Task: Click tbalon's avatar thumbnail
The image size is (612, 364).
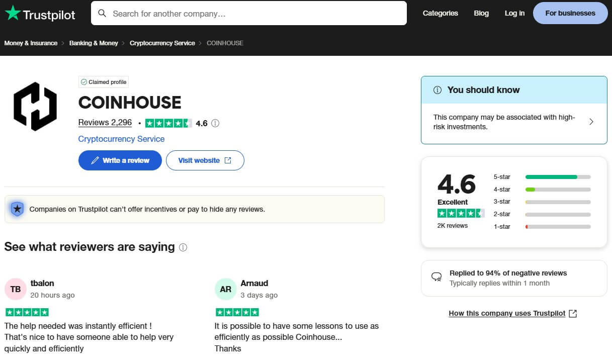Action: 15,289
